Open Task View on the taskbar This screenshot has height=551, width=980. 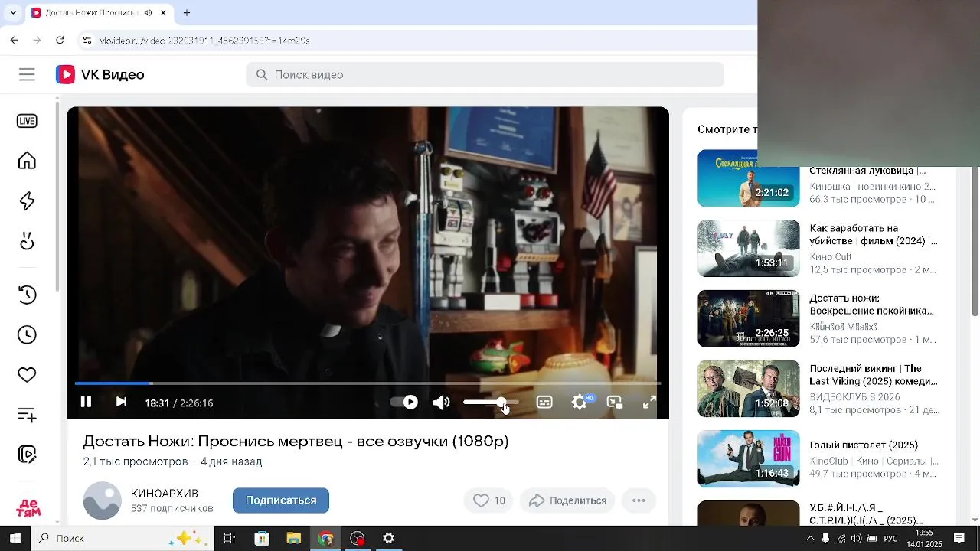click(x=229, y=539)
